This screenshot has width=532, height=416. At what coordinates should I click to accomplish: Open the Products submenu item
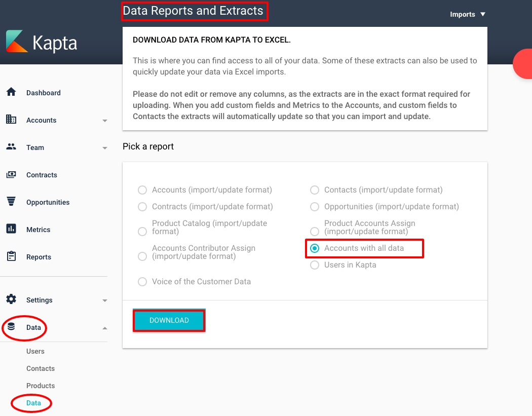tap(41, 386)
